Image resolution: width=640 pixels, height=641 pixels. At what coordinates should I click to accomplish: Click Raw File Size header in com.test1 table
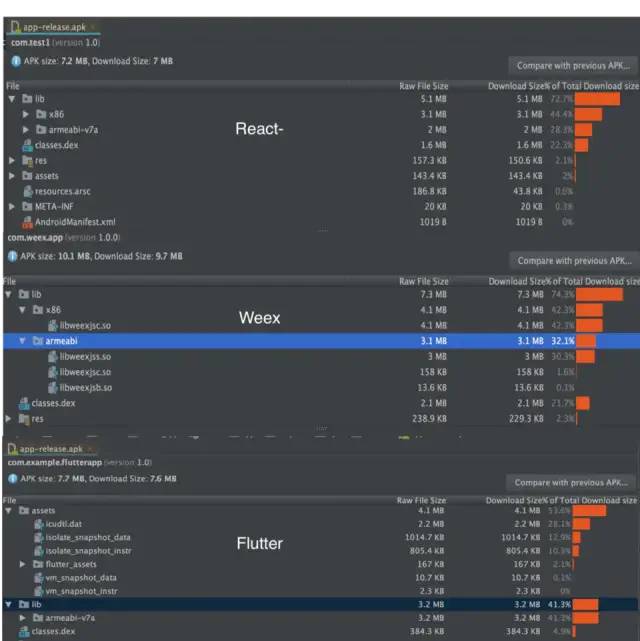pyautogui.click(x=423, y=86)
